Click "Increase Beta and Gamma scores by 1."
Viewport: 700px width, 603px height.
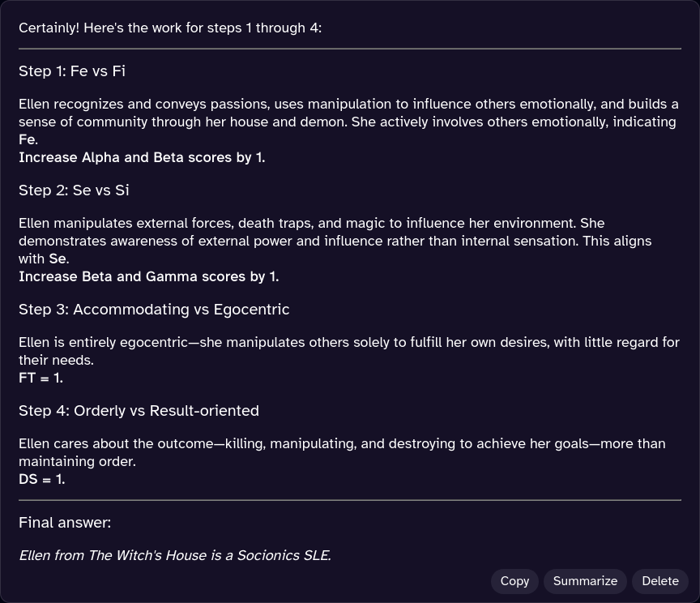148,277
